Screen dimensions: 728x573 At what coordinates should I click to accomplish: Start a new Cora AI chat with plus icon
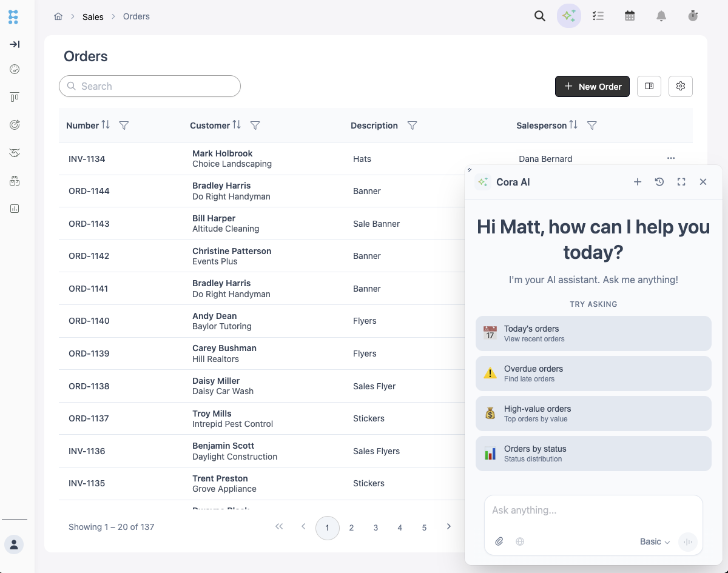[x=638, y=182]
